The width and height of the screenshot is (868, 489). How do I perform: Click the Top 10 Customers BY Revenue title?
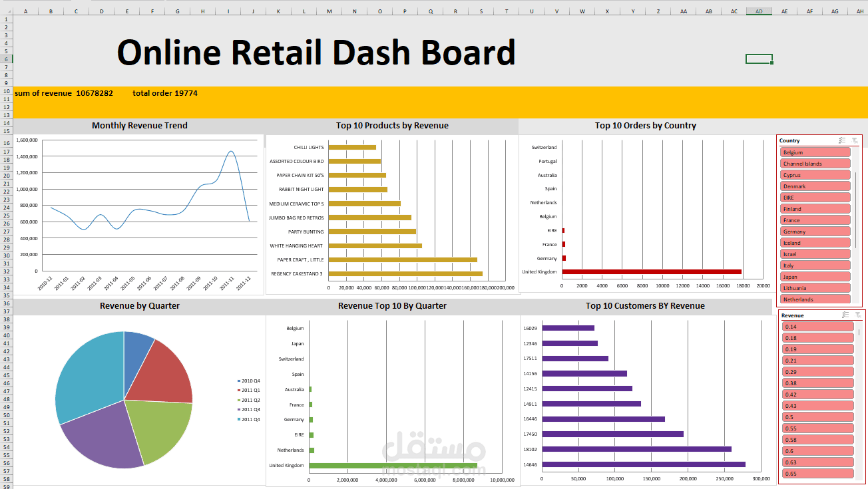point(645,306)
